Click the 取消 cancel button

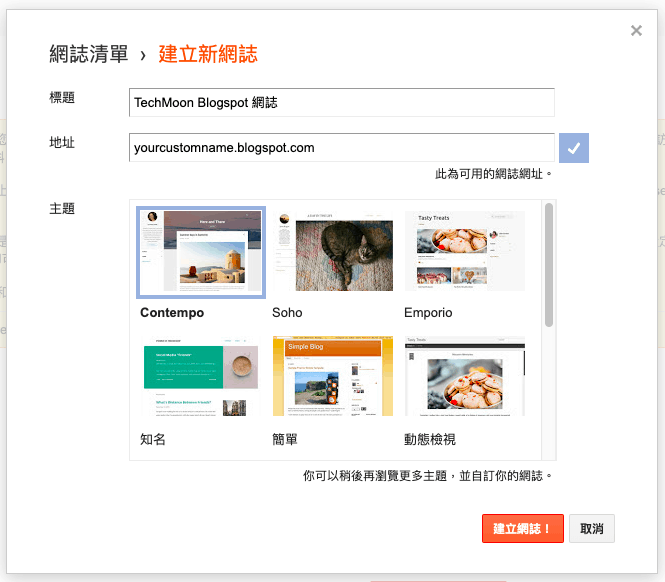(x=592, y=529)
